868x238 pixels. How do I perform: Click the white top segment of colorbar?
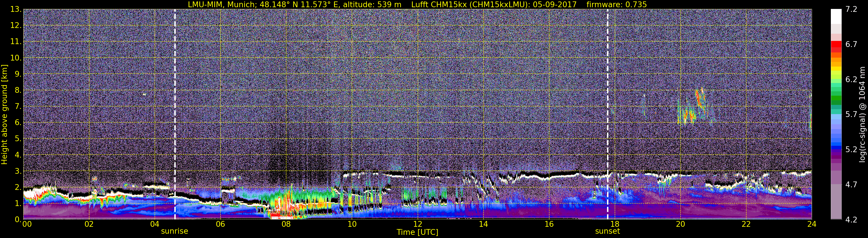pyautogui.click(x=836, y=16)
